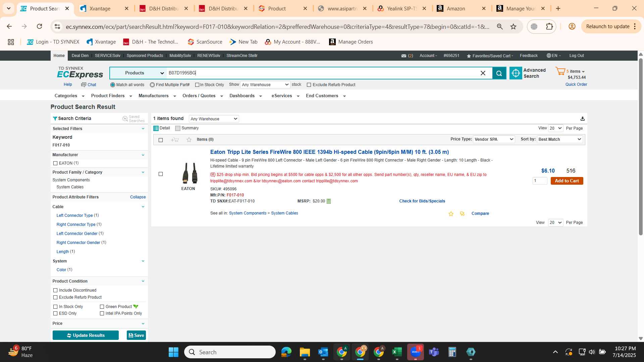644x362 pixels.
Task: Click the Chat icon link
Action: click(89, 85)
